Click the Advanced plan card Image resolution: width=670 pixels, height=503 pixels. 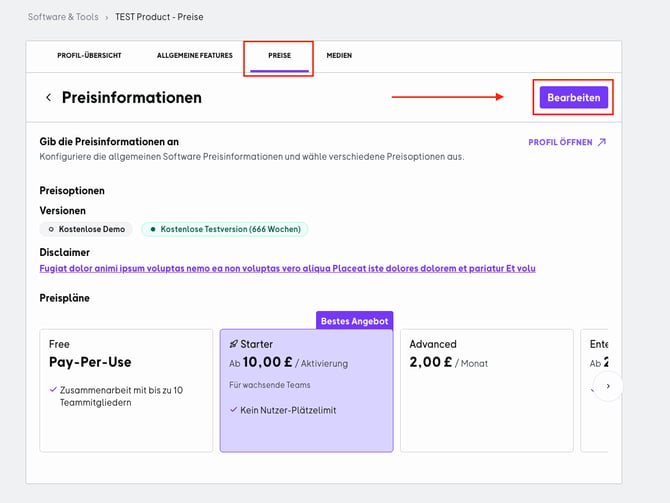click(487, 390)
